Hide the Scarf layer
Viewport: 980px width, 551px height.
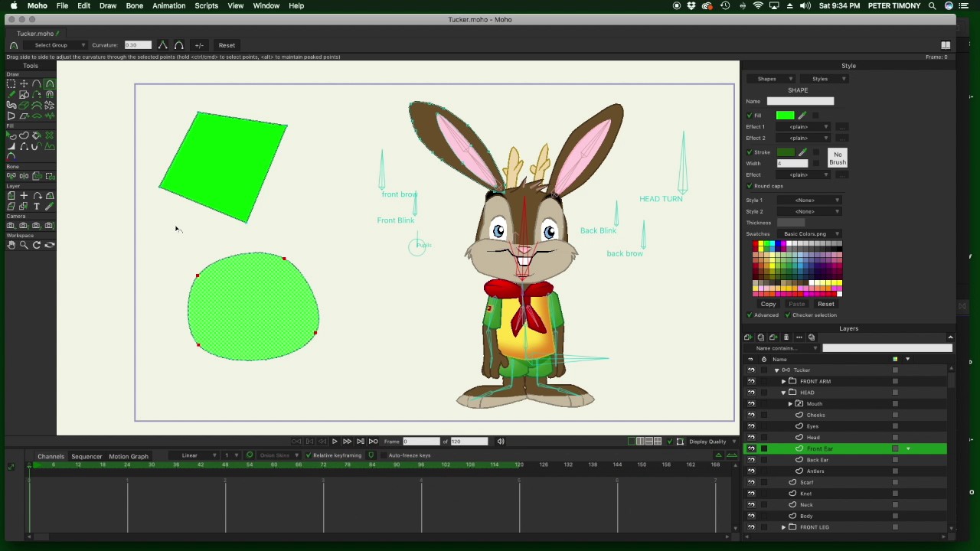pos(751,482)
